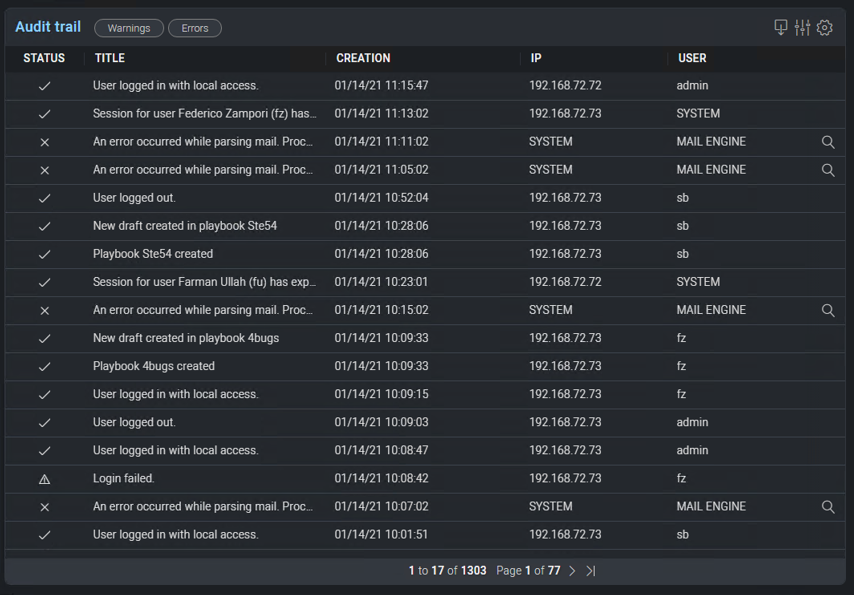Screen dimensions: 855x595
Task: Sort entries by the CREATION column
Action: 365,58
